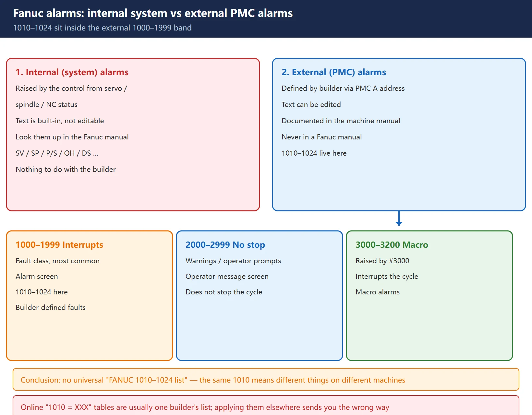Select heading "1. Internal (system) alarms"
Screen dimensions: 532x415
click(x=72, y=72)
